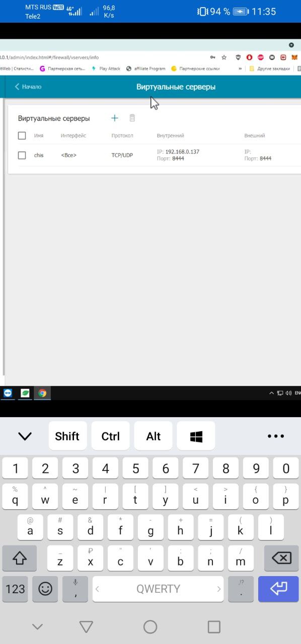Open more keyboard options with three dots

click(x=276, y=436)
